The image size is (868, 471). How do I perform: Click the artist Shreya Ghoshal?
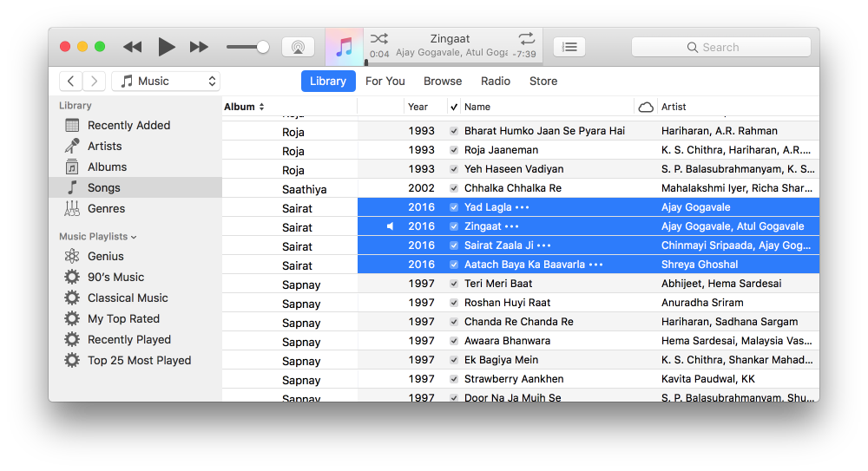point(700,265)
